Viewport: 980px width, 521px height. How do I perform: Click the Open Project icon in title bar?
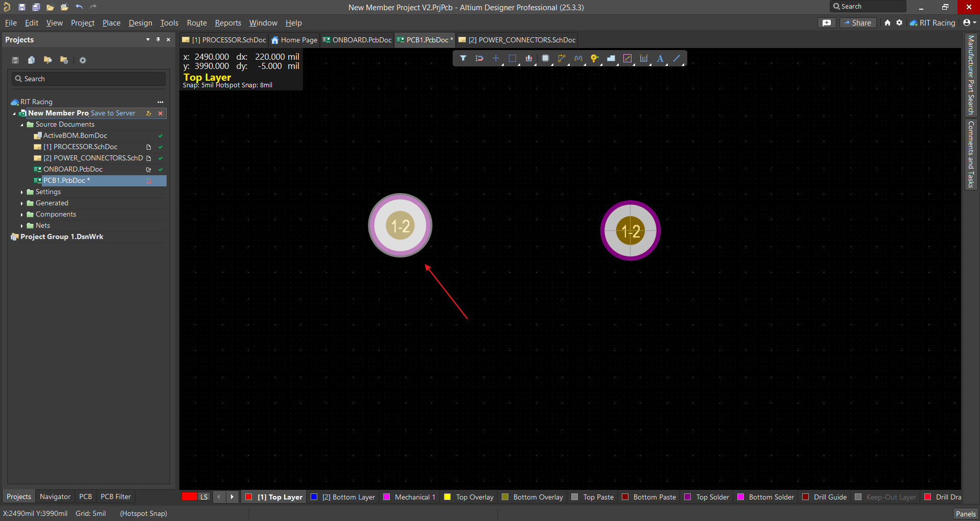point(64,7)
